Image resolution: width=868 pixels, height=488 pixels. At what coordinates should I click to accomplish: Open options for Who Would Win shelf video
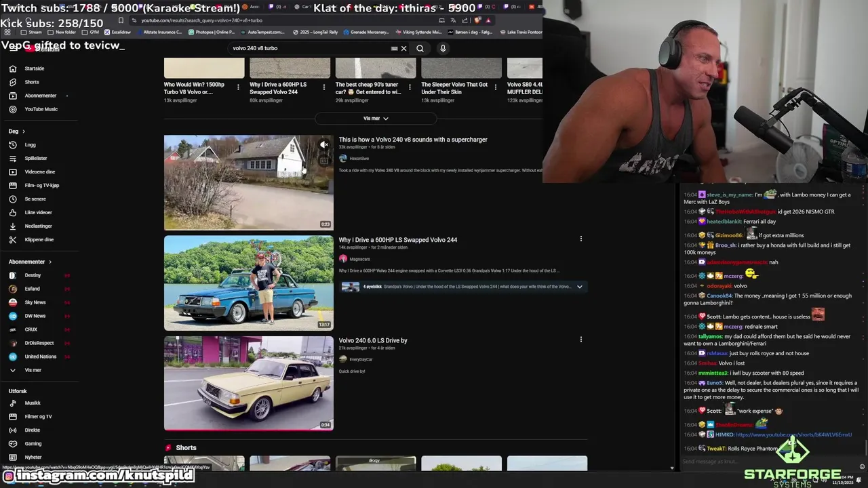tap(238, 87)
